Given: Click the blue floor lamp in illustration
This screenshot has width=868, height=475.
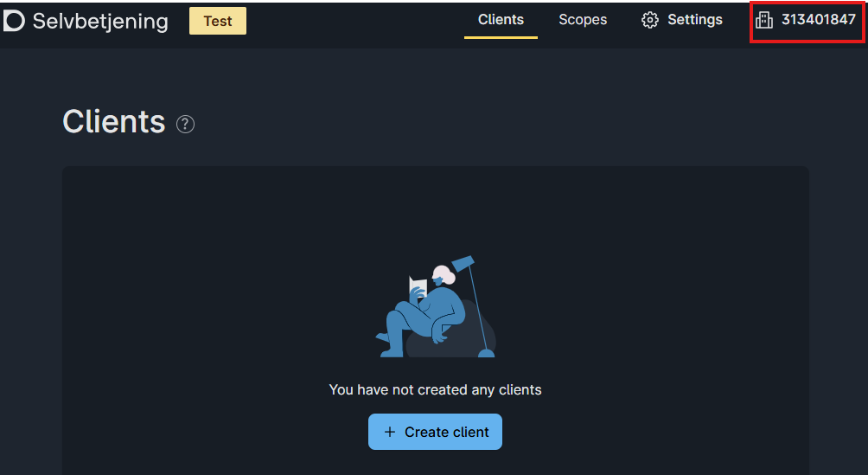Looking at the screenshot, I should coord(475,306).
